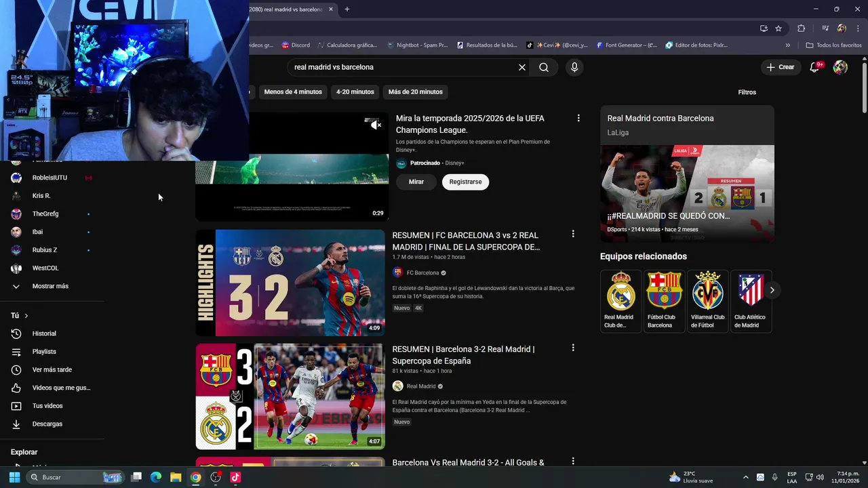Viewport: 868px width, 488px height.
Task: Show more bookmarks with double chevron
Action: [787, 45]
